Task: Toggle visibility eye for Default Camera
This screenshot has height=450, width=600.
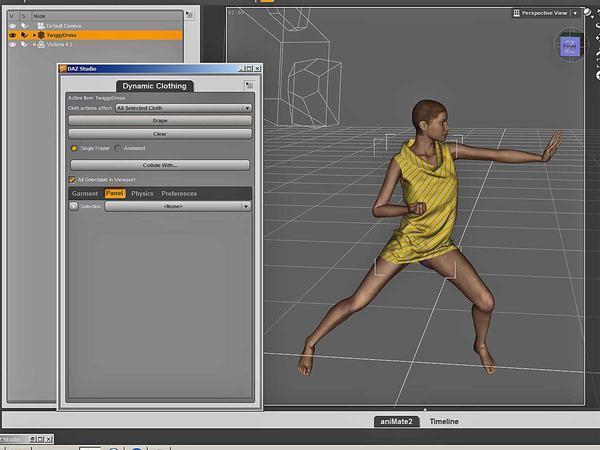Action: coord(13,26)
